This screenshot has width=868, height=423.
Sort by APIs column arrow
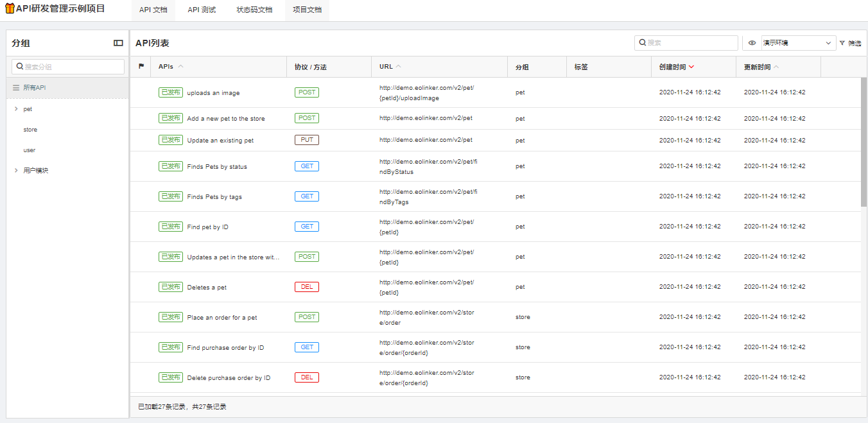pyautogui.click(x=180, y=67)
